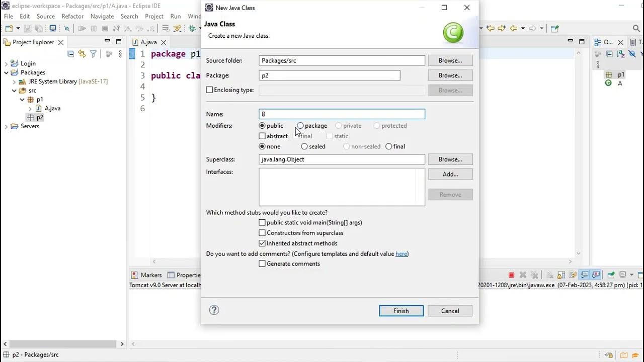The image size is (644, 362).
Task: Expand the JRE System Library node
Action: (14, 82)
